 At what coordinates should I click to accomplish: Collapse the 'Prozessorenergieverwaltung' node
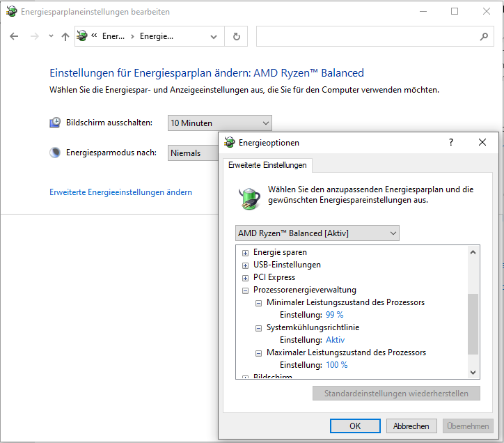245,290
